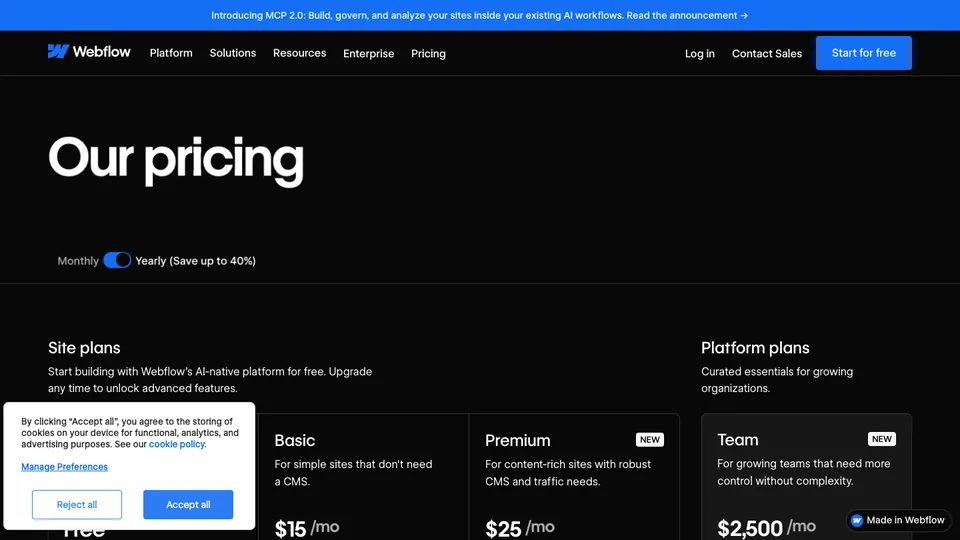
Task: Select Yearly (Save up to 40%) label
Action: (195, 261)
